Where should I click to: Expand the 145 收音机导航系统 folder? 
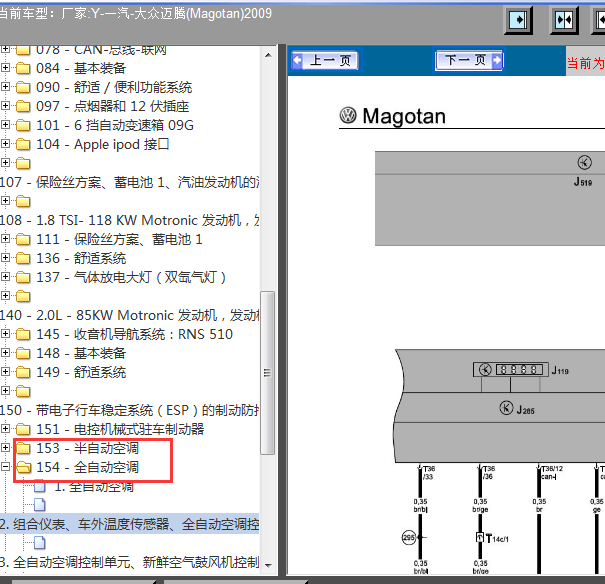(5, 334)
